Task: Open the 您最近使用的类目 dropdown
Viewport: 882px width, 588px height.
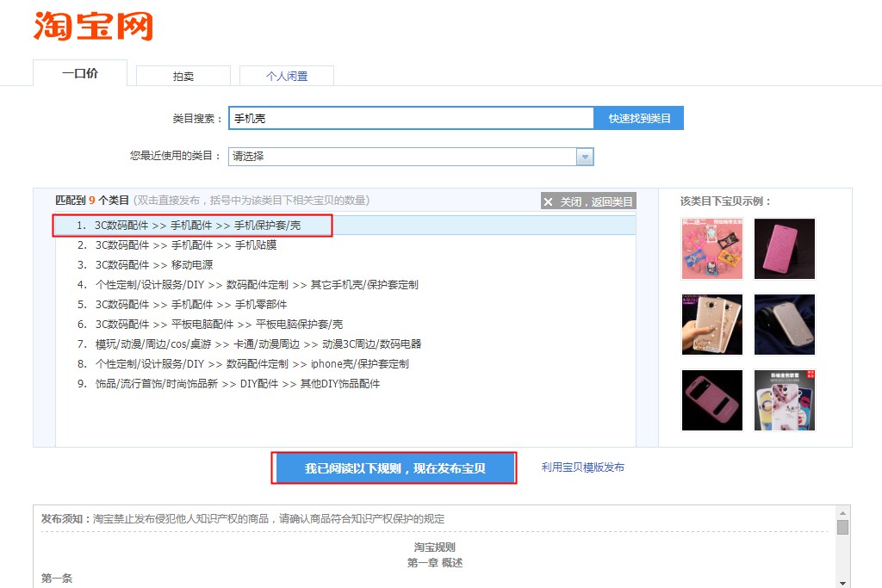Action: [x=411, y=157]
